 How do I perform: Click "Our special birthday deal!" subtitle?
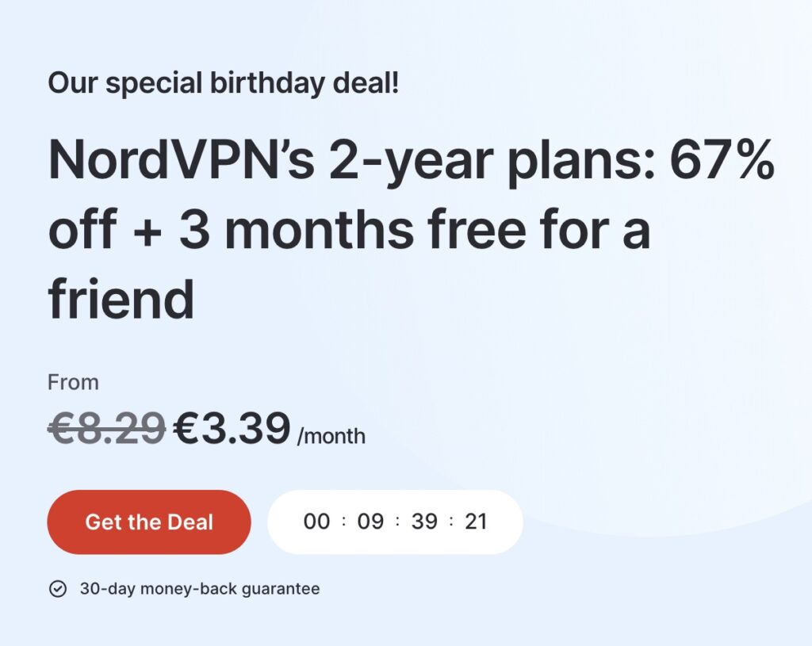224,82
